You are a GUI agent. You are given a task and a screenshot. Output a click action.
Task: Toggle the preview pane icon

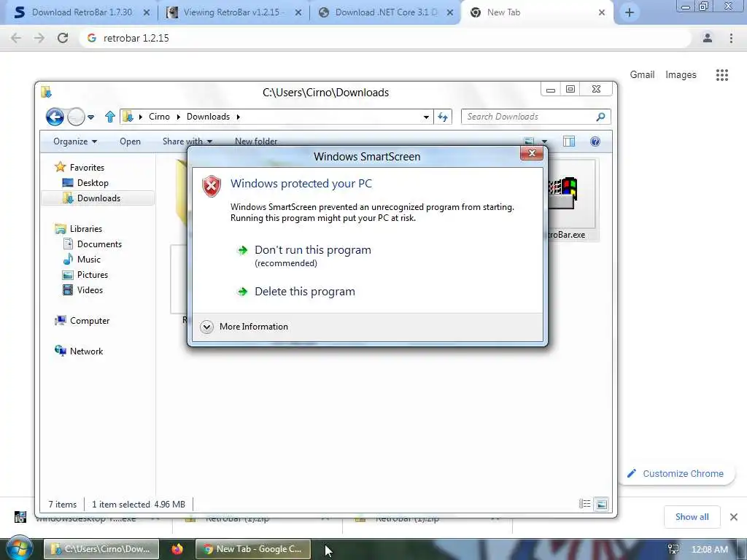point(569,141)
